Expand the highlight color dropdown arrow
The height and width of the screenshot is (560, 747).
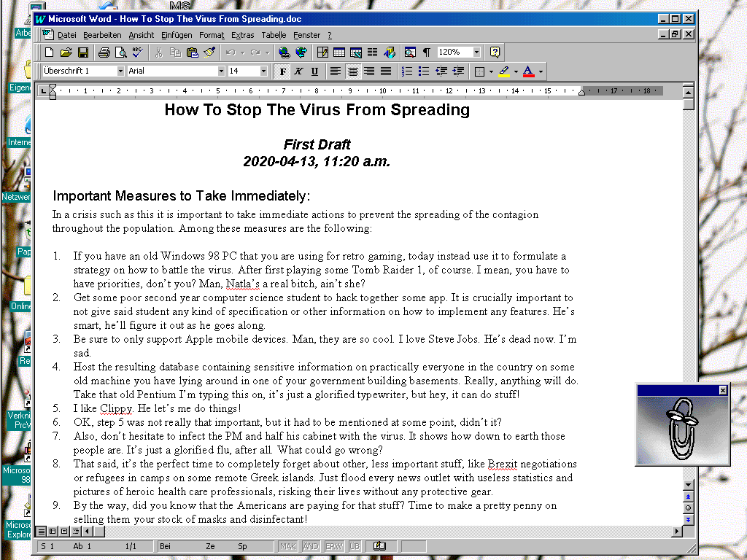pyautogui.click(x=516, y=71)
